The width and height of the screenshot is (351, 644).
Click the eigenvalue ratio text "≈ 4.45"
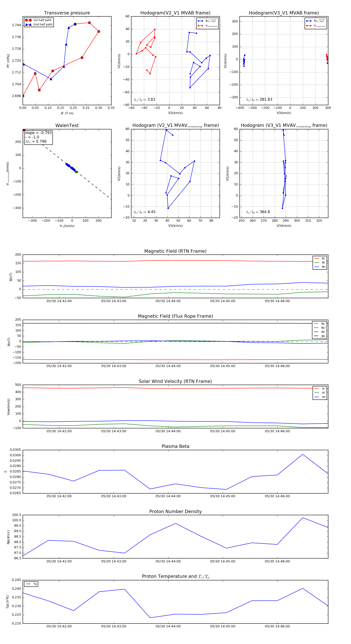(144, 212)
